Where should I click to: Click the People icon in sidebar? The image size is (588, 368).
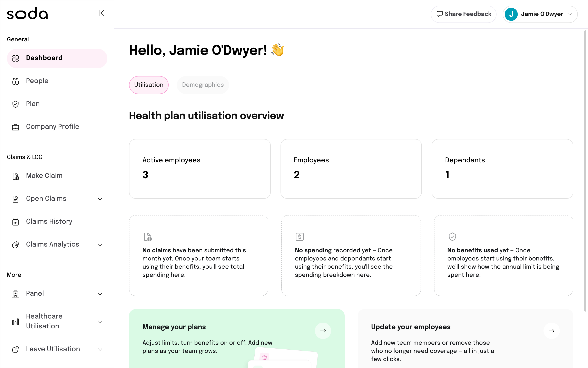click(16, 81)
